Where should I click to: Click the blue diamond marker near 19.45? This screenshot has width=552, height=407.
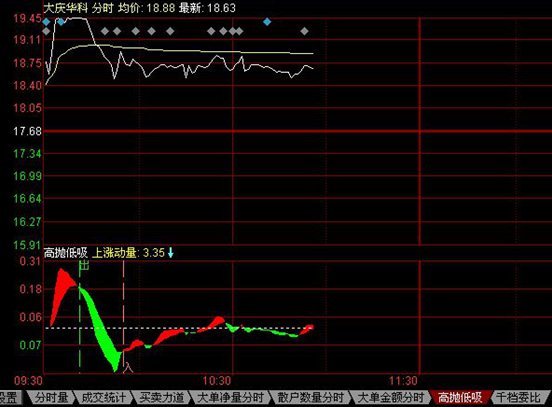[46, 22]
